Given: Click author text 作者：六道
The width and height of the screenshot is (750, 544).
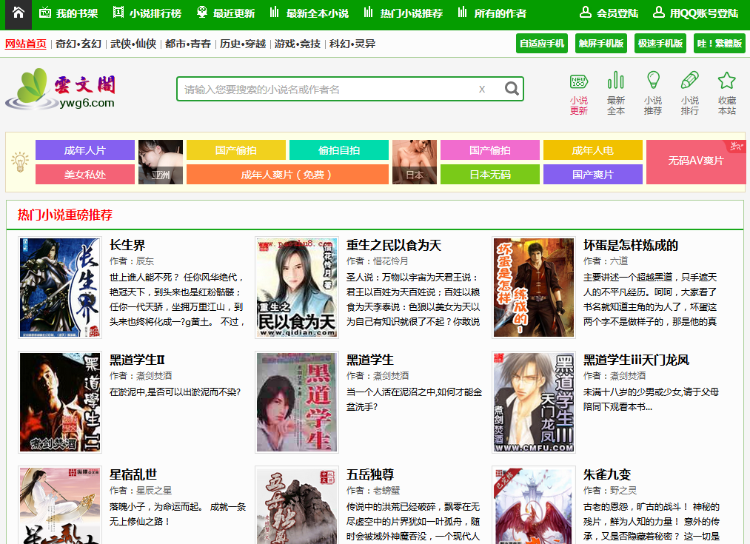Looking at the screenshot, I should (606, 261).
